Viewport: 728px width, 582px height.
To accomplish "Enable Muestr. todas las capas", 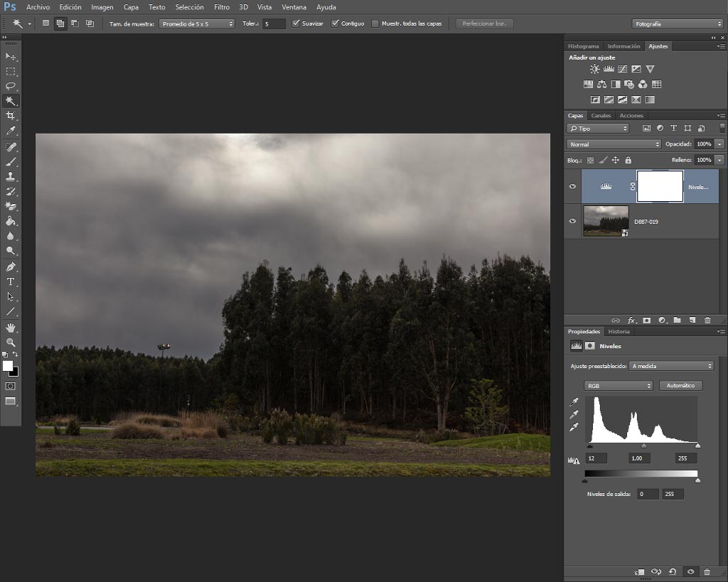I will (375, 23).
